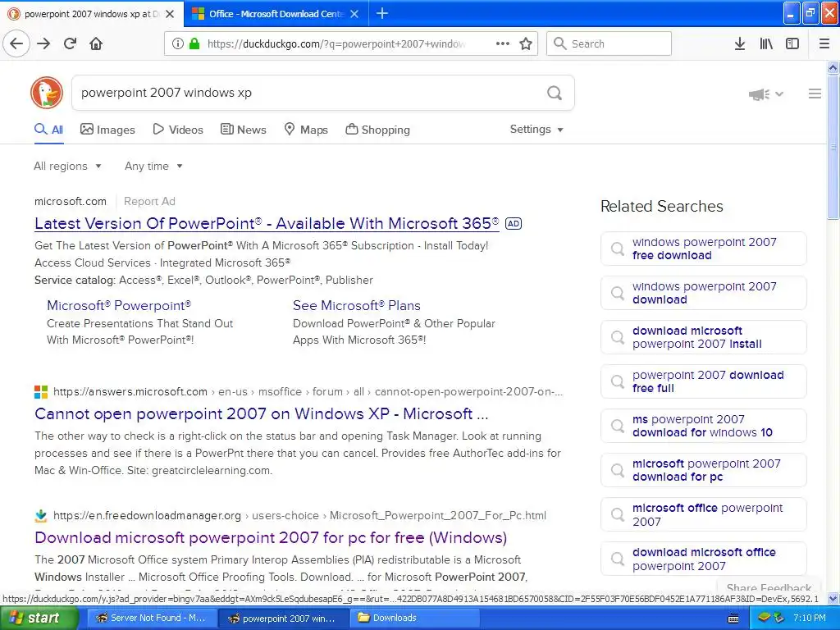Open a new tab with plus button
The image size is (840, 630).
pos(382,13)
